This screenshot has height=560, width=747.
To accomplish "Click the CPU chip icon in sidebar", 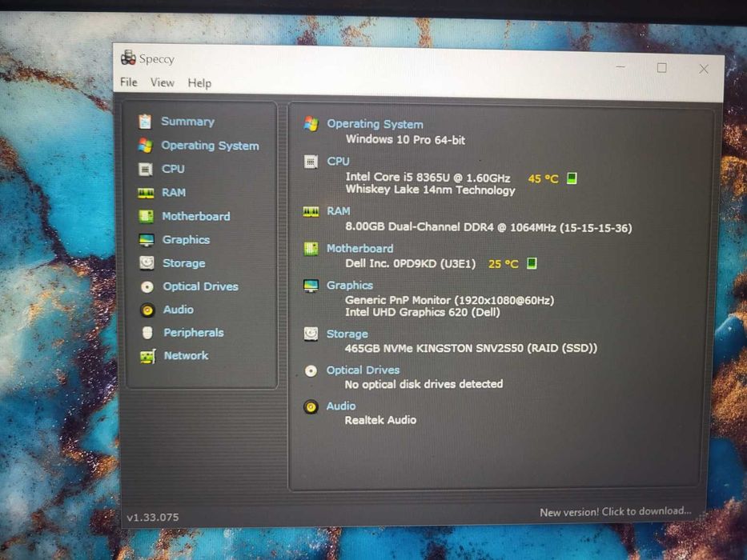I will 145,169.
